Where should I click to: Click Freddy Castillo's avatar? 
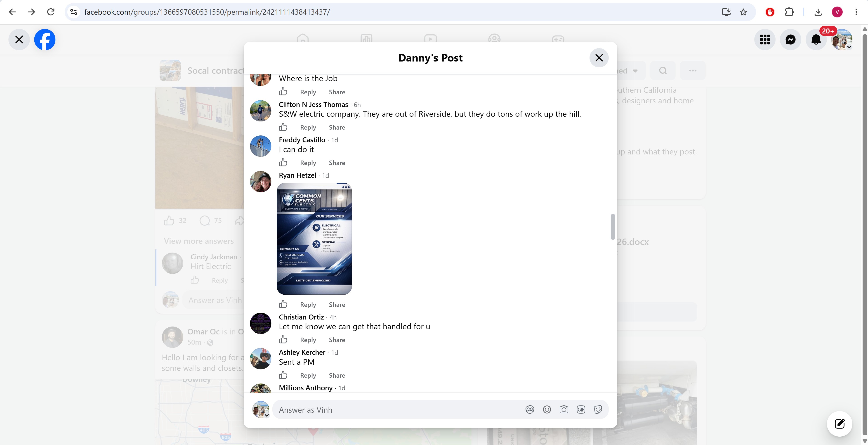click(260, 146)
